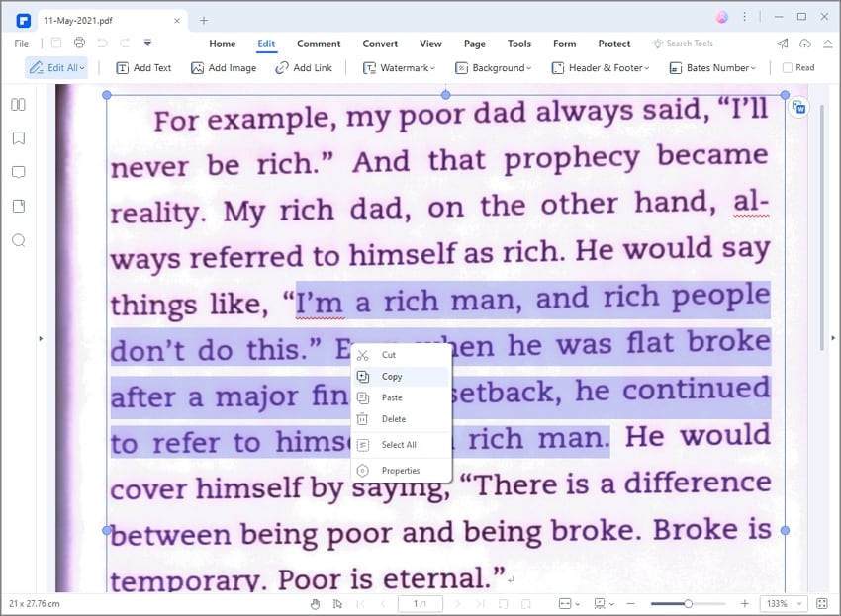Go to the last page icon

tap(481, 604)
